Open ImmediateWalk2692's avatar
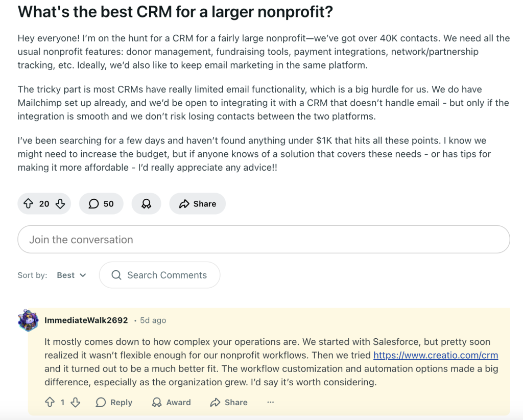 [x=28, y=320]
